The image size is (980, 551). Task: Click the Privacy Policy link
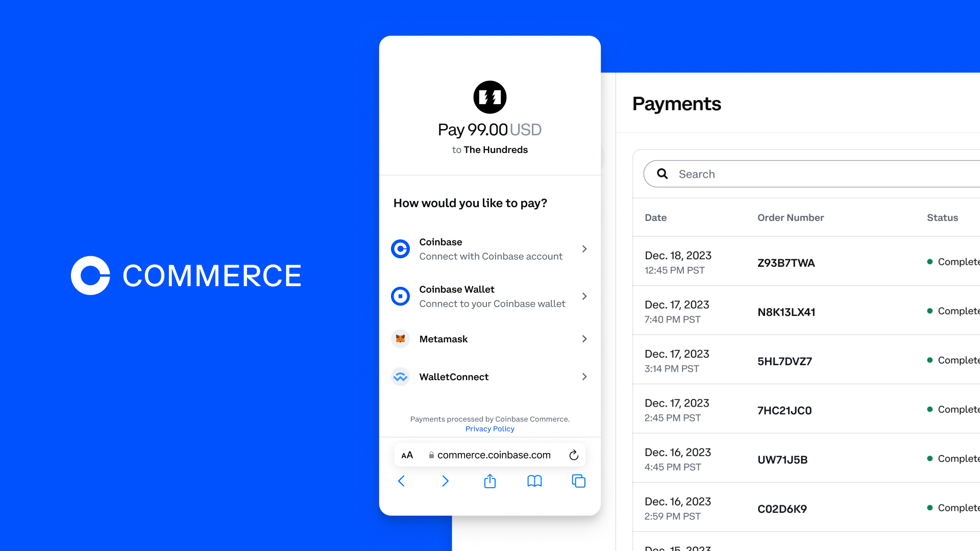pos(490,429)
